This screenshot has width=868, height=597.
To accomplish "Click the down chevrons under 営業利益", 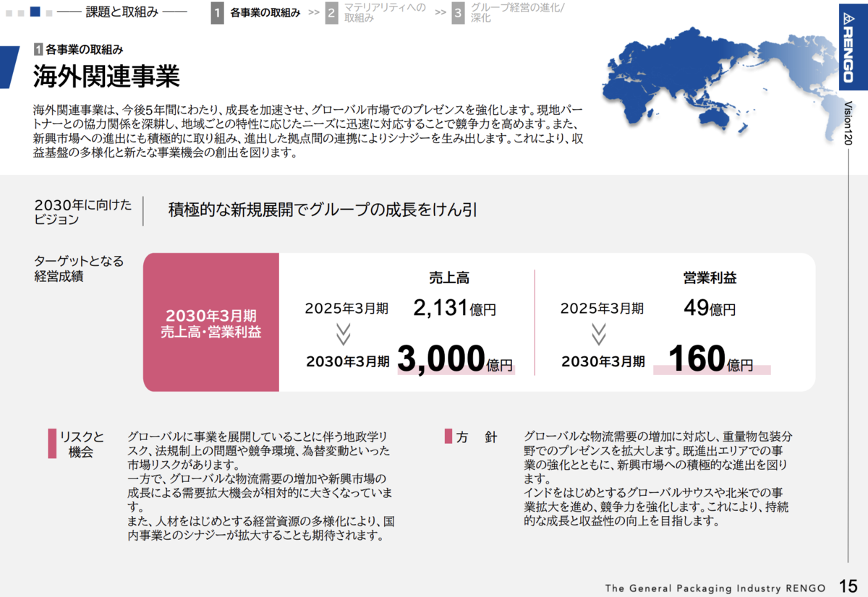I will pyautogui.click(x=599, y=335).
